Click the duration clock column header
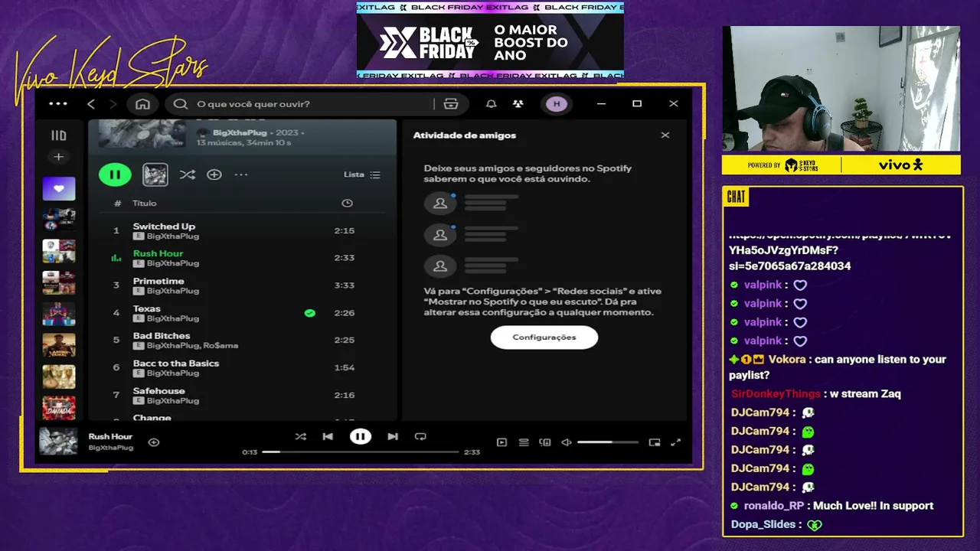 coord(347,203)
